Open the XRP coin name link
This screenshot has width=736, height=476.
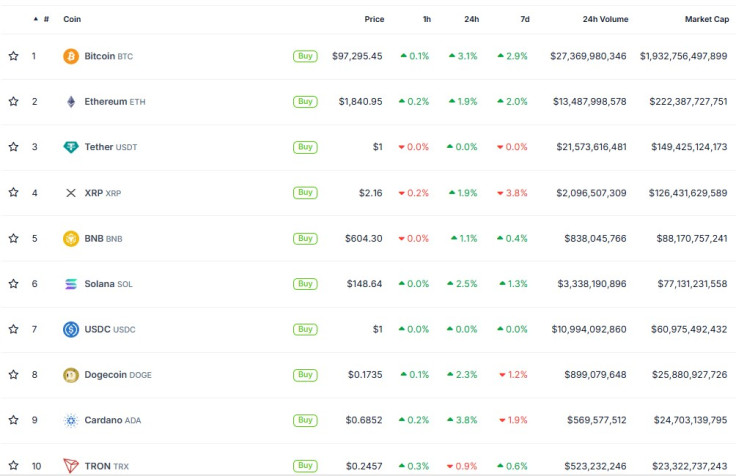pyautogui.click(x=103, y=193)
